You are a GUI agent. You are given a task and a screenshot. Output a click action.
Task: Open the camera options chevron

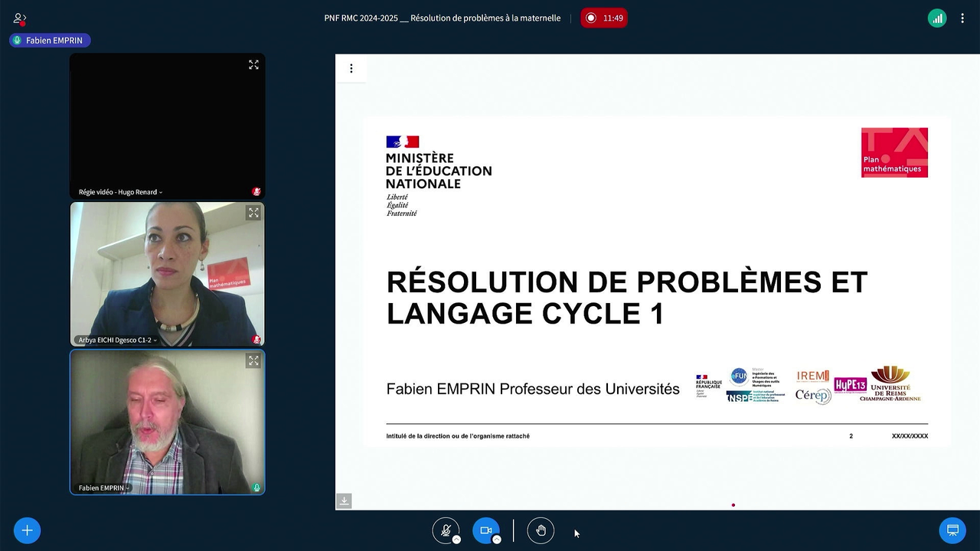tap(497, 539)
